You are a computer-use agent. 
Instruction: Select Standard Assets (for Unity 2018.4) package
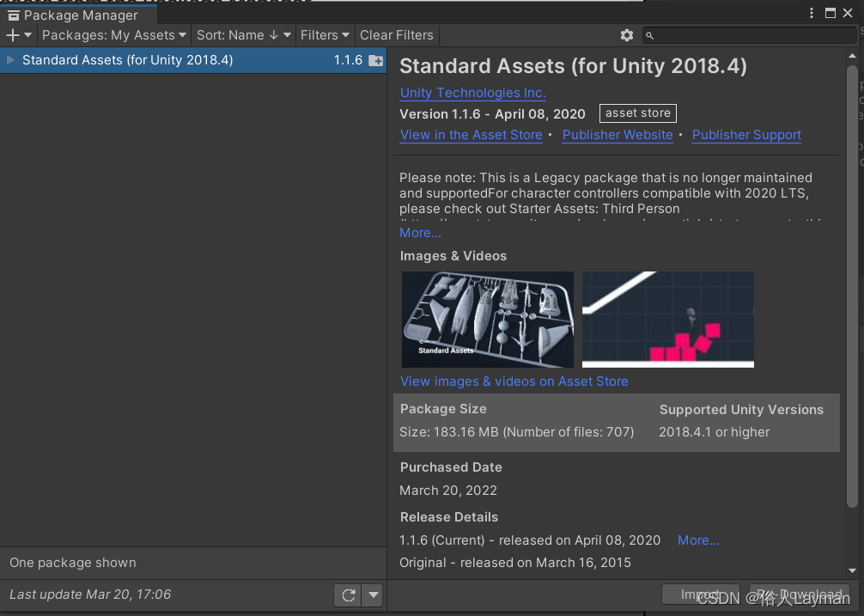193,60
